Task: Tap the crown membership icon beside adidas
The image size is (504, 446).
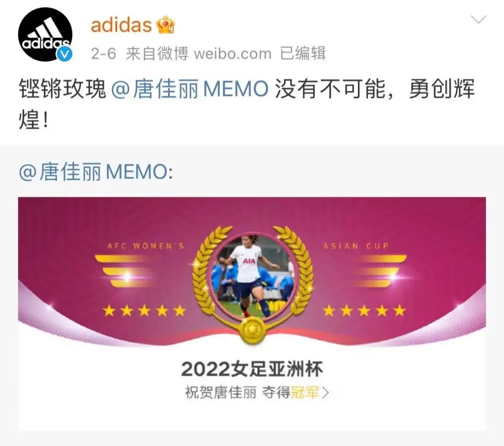Action: [x=165, y=25]
